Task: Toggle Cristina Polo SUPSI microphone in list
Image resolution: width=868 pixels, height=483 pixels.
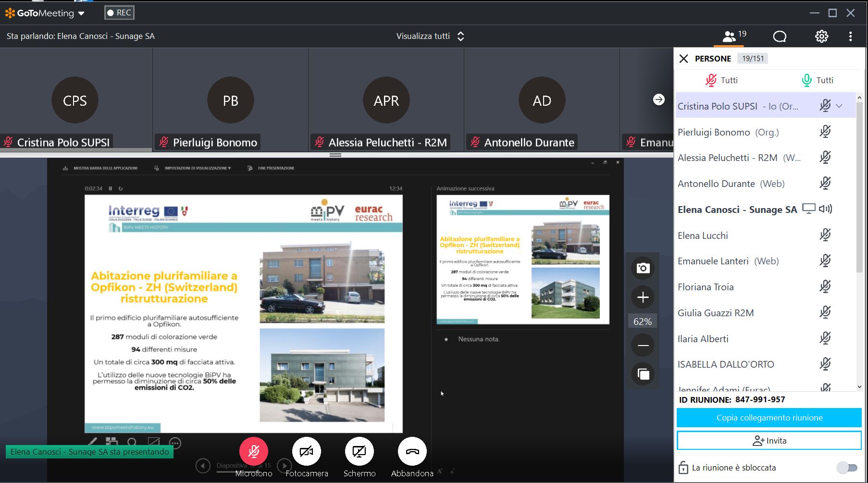Action: 825,106
